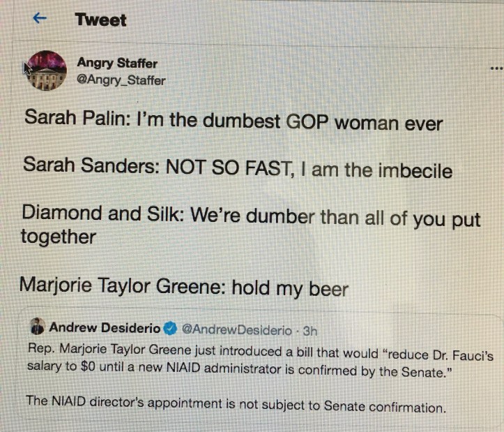Open the tweet's more options ellipsis

(x=496, y=68)
